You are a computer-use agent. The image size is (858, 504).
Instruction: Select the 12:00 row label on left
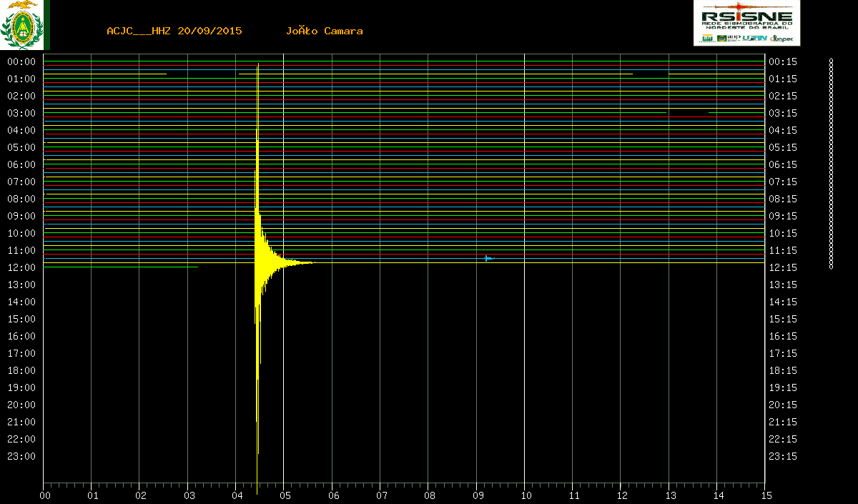click(x=21, y=267)
